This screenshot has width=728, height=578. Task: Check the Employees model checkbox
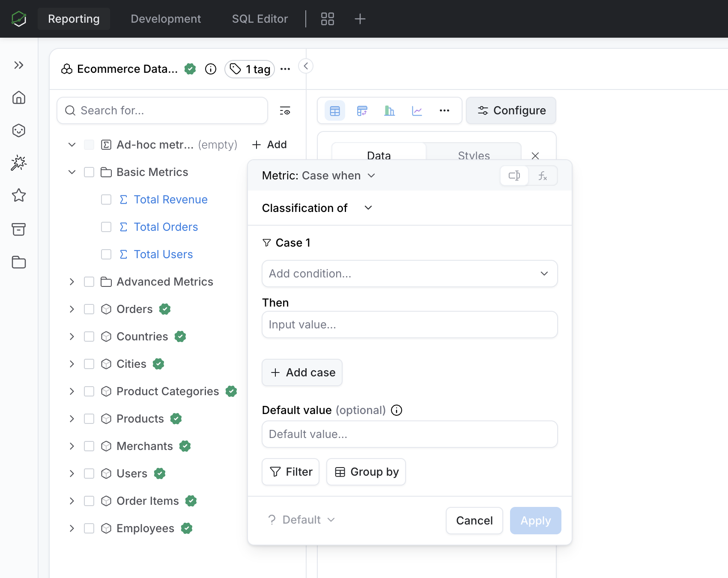pos(89,528)
